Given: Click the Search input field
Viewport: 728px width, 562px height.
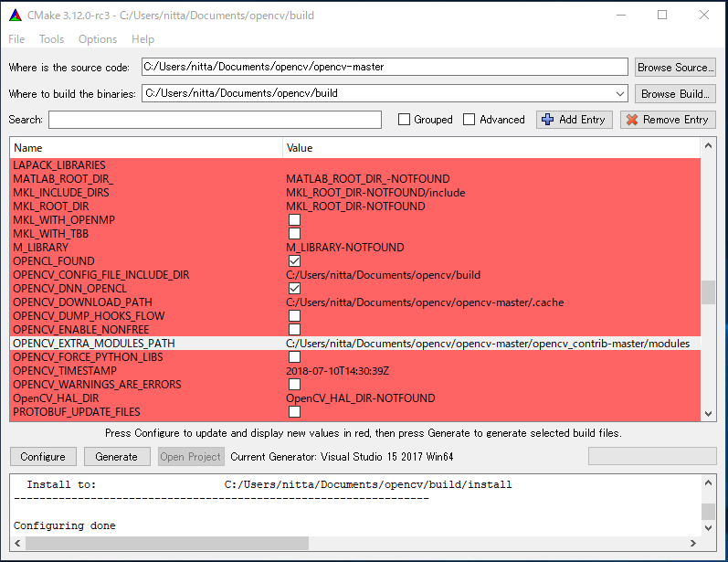Looking at the screenshot, I should point(215,120).
